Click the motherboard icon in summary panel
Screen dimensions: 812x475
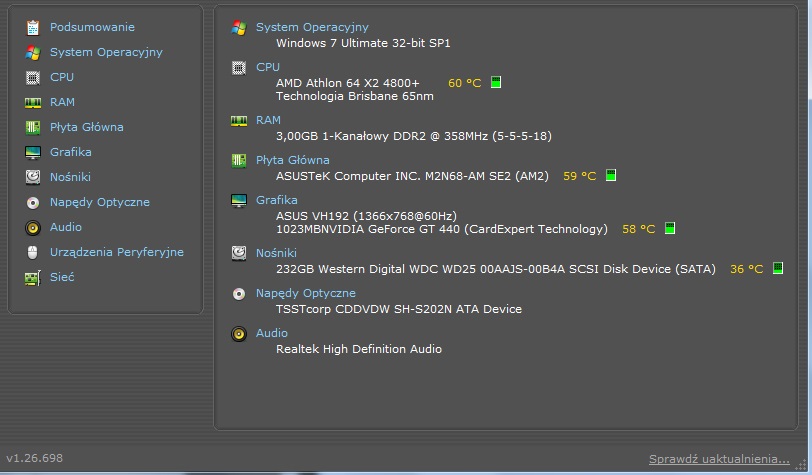pos(239,161)
